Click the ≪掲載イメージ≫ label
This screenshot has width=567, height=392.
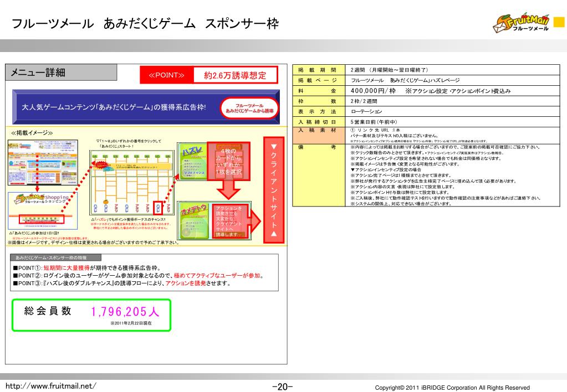[x=32, y=133]
